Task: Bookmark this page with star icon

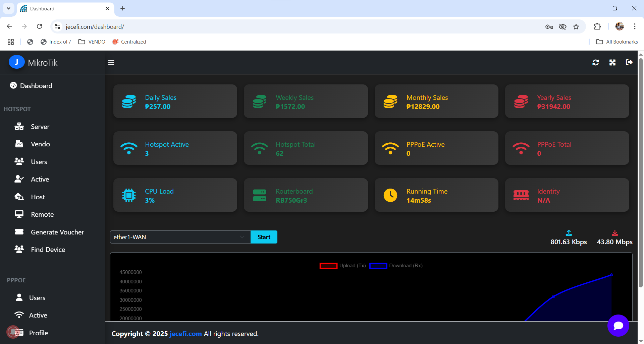Action: (x=576, y=27)
